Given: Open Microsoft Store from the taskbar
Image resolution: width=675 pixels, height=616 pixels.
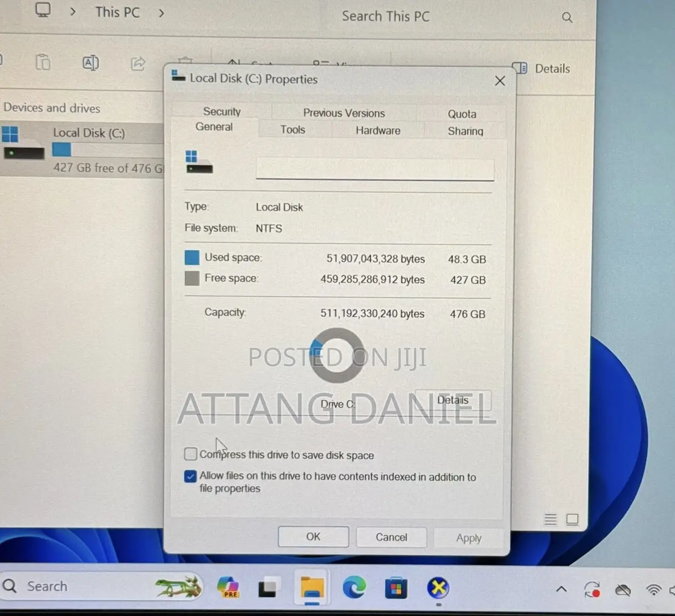Looking at the screenshot, I should 396,588.
